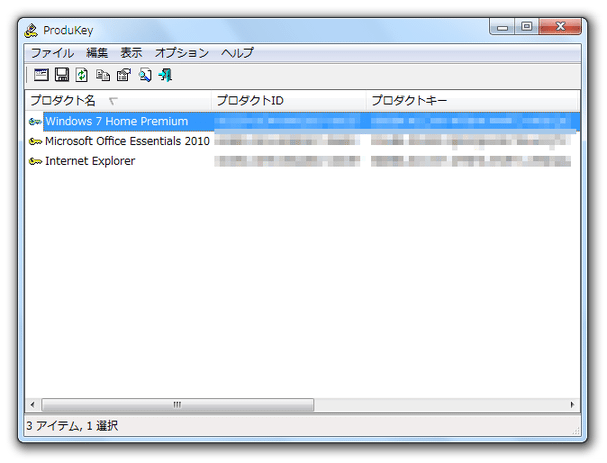This screenshot has height=463, width=607.
Task: Click the horizontal scrollbar left arrow
Action: (x=33, y=405)
